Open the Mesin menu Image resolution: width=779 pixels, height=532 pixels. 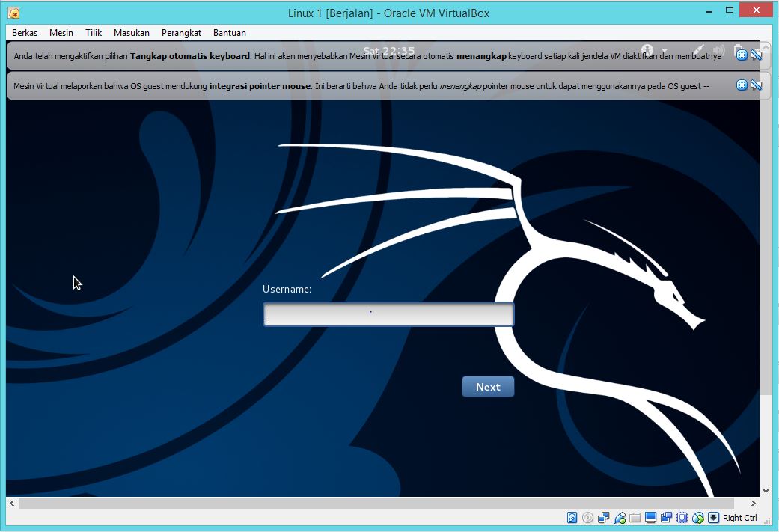[x=61, y=32]
